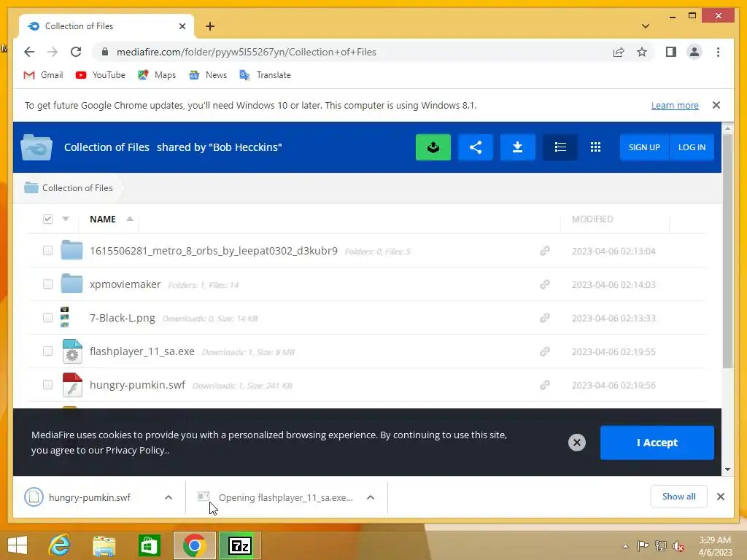The image size is (747, 560).
Task: Open the Chrome profile avatar icon
Action: [x=694, y=52]
